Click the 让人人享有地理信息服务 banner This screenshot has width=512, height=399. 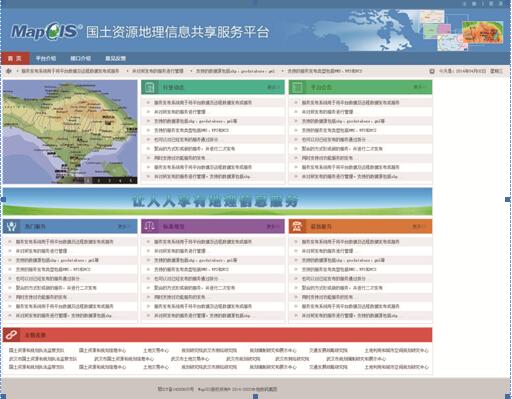coord(217,201)
